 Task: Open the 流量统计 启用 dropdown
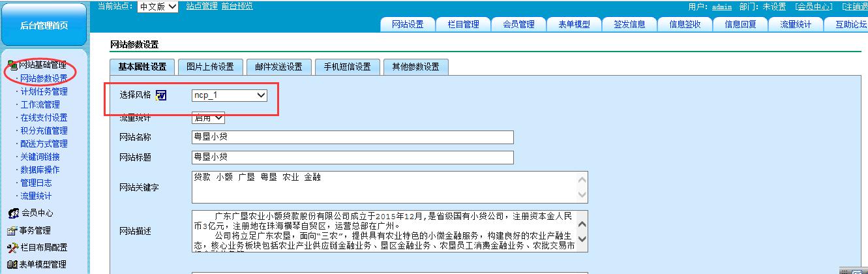coord(208,118)
